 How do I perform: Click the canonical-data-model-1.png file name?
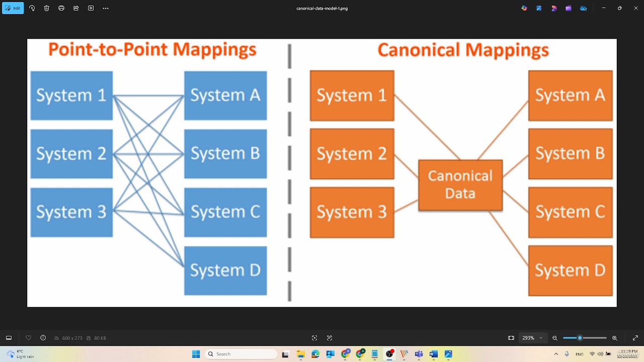[x=322, y=8]
